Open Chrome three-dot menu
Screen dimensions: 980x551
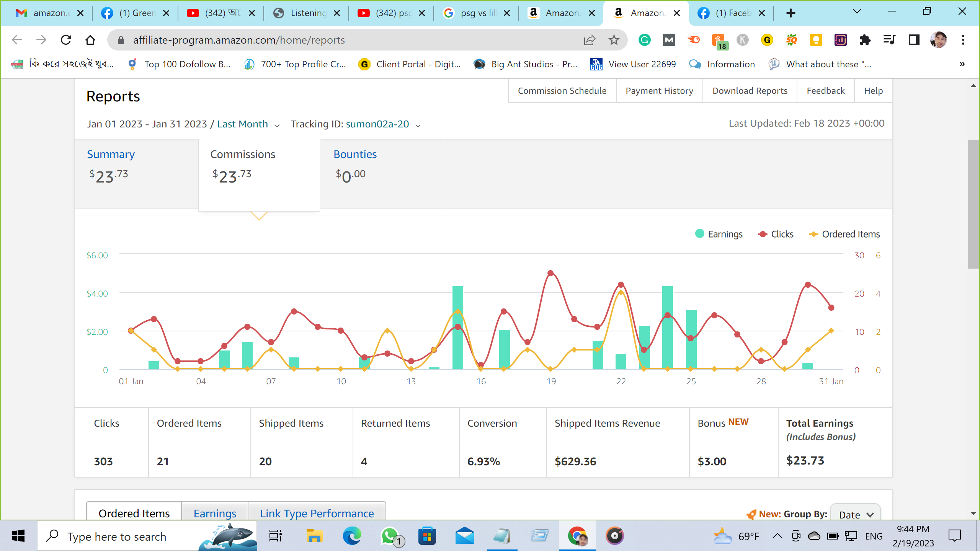tap(963, 40)
